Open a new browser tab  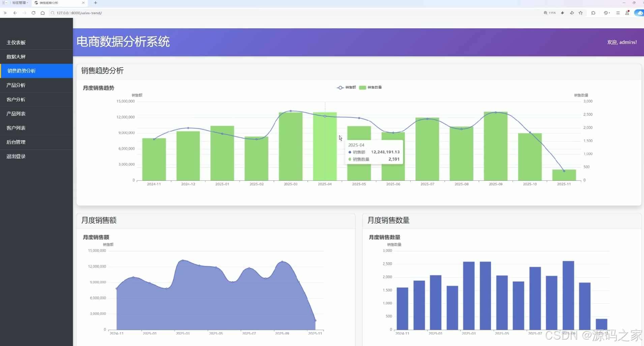[95, 3]
